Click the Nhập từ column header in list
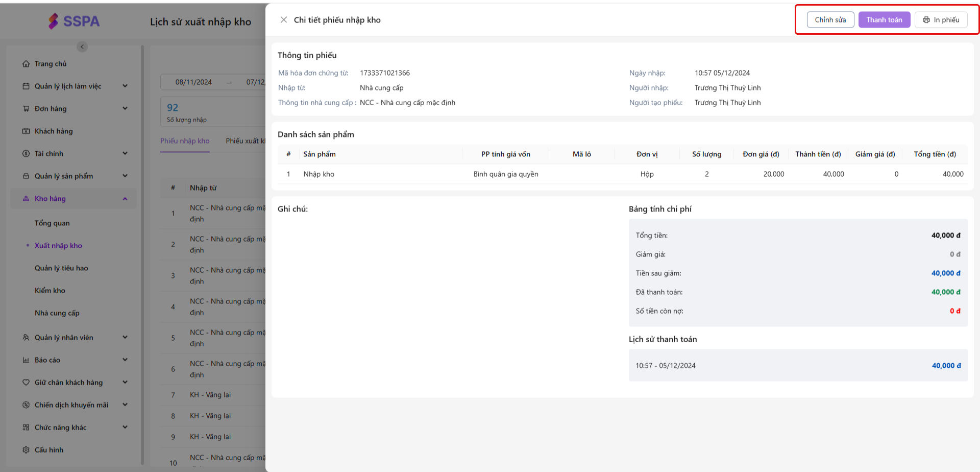Viewport: 980px width, 472px height. 203,188
